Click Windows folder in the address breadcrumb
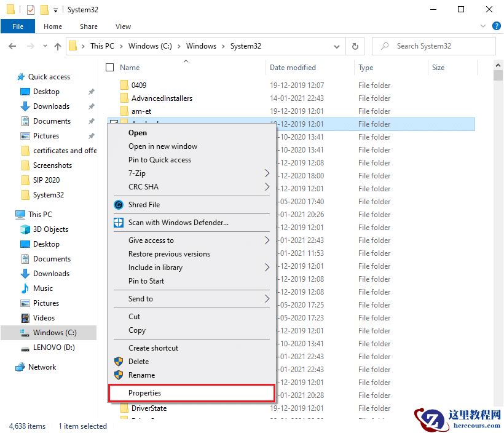 pos(201,46)
